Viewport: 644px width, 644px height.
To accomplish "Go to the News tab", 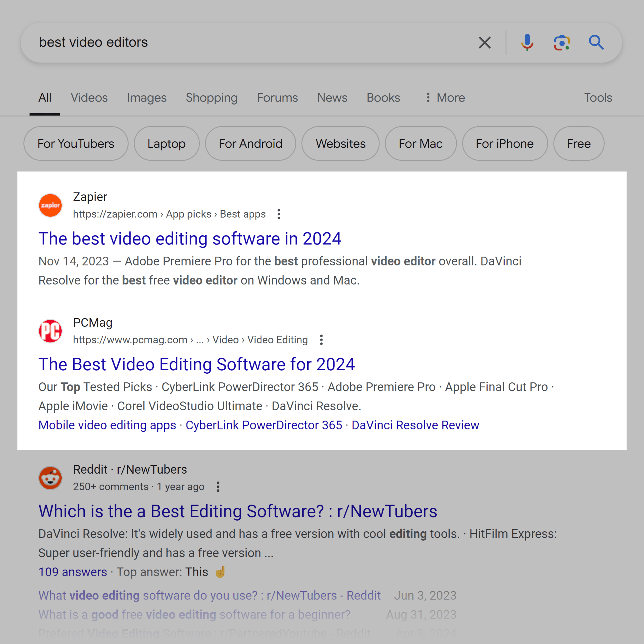I will [x=332, y=98].
